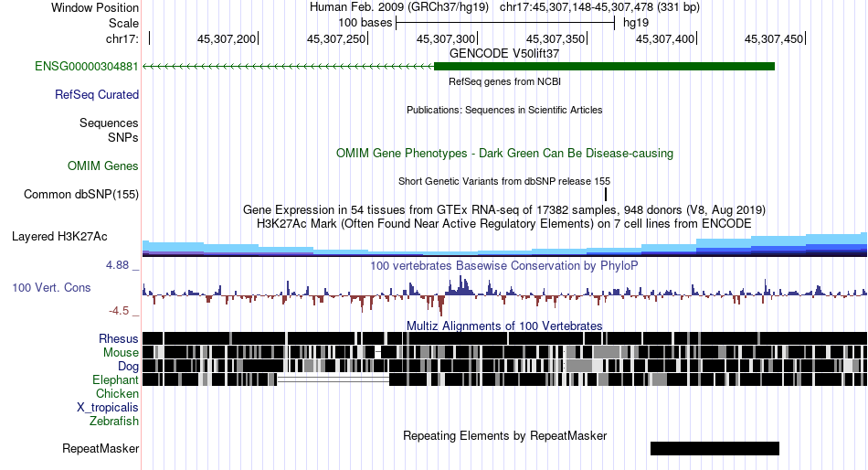Click the 45,307,450 ruler position
This screenshot has height=470, width=868.
coord(773,38)
